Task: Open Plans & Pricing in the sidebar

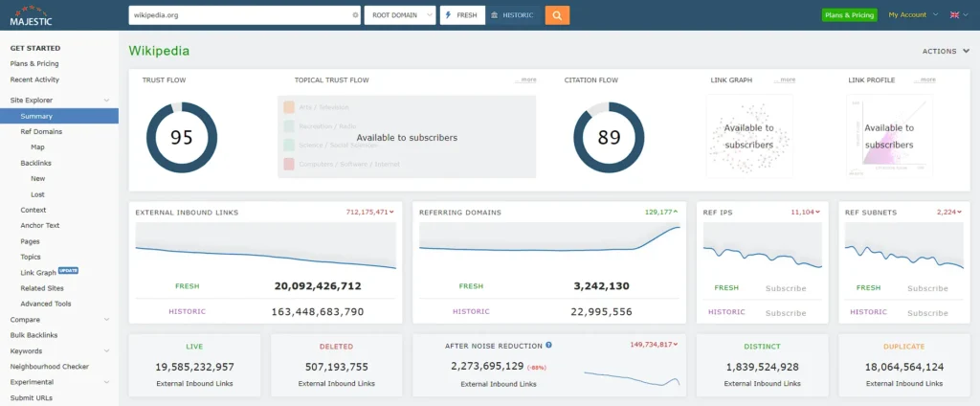Action: 34,63
